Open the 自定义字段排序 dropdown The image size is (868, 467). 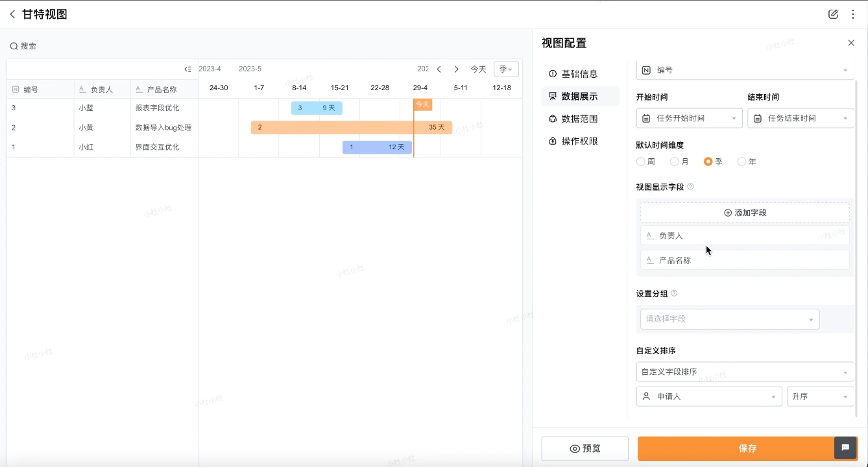click(x=745, y=372)
